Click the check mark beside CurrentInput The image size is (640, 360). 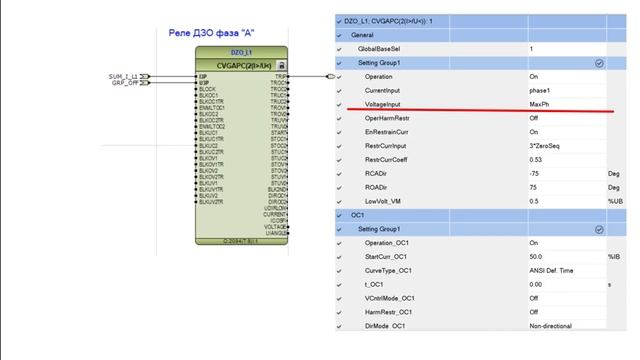coord(339,91)
